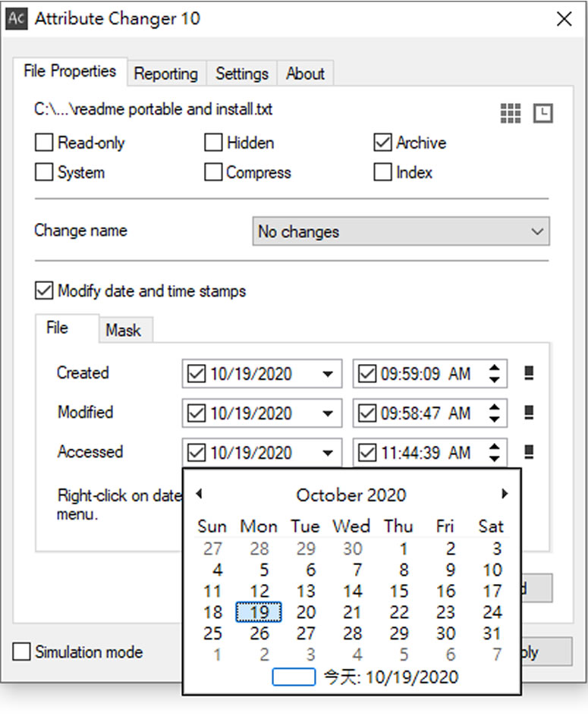Open the Mask tab
Image resolution: width=588 pixels, height=716 pixels.
pyautogui.click(x=123, y=330)
